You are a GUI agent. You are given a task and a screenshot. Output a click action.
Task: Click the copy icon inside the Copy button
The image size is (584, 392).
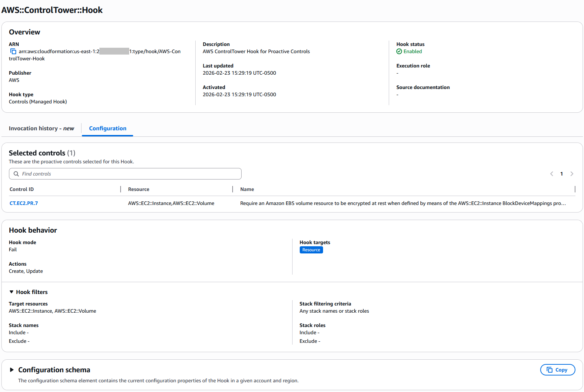tap(550, 370)
